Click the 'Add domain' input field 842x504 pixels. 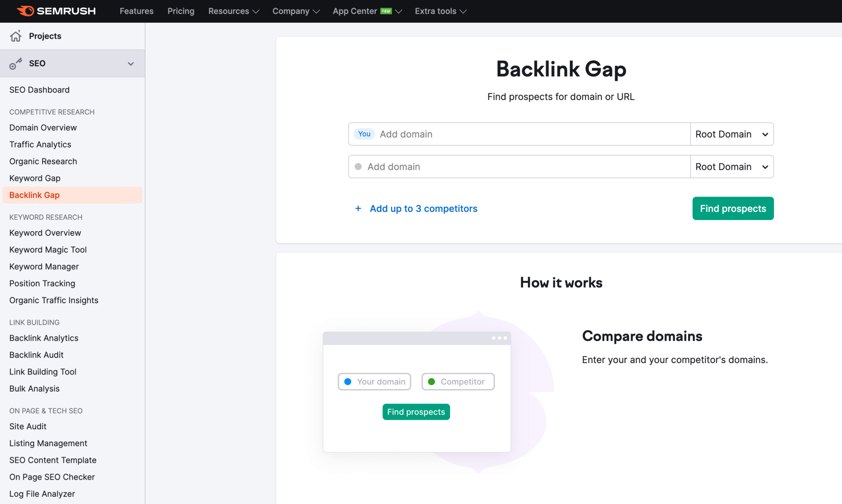pos(493,134)
